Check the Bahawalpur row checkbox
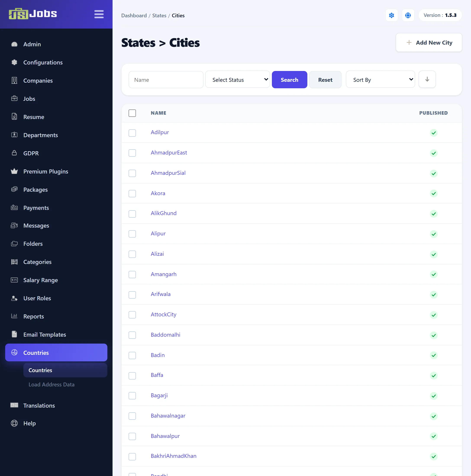Image resolution: width=471 pixels, height=476 pixels. (x=132, y=436)
